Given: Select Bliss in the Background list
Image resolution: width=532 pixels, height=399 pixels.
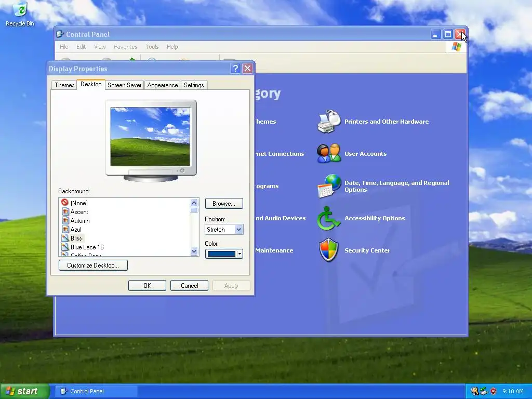Looking at the screenshot, I should click(x=76, y=238).
